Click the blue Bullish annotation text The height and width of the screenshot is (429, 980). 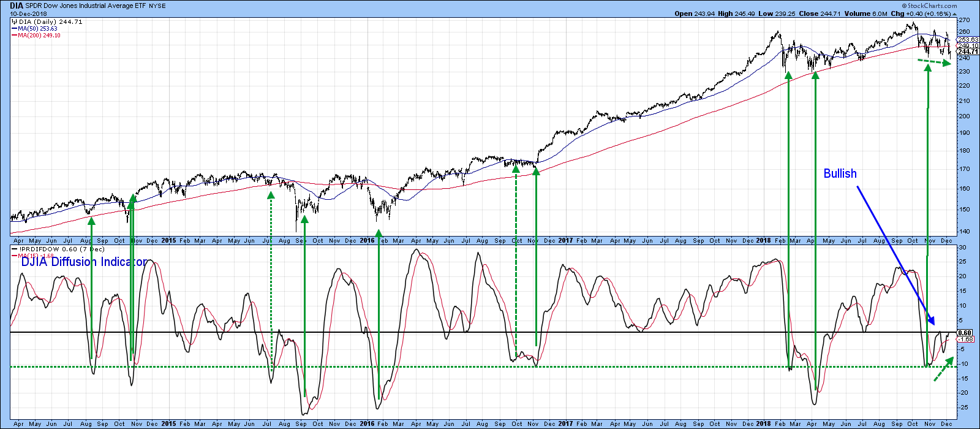840,173
